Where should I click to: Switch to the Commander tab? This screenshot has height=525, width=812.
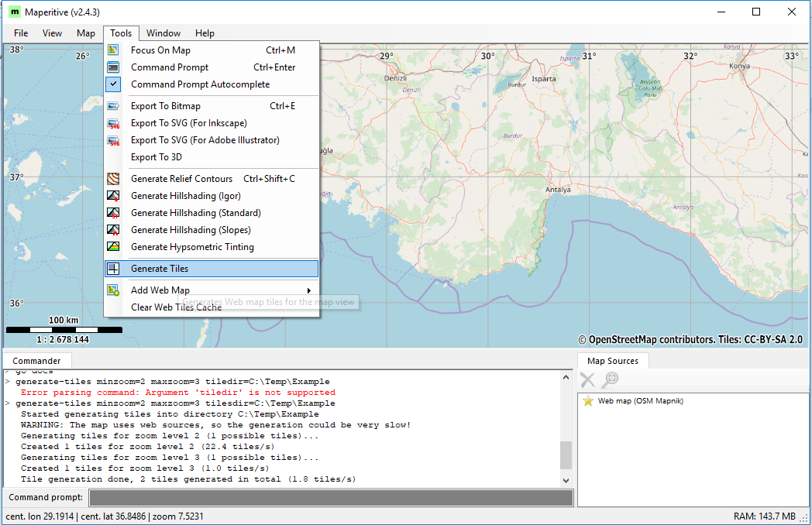(36, 361)
